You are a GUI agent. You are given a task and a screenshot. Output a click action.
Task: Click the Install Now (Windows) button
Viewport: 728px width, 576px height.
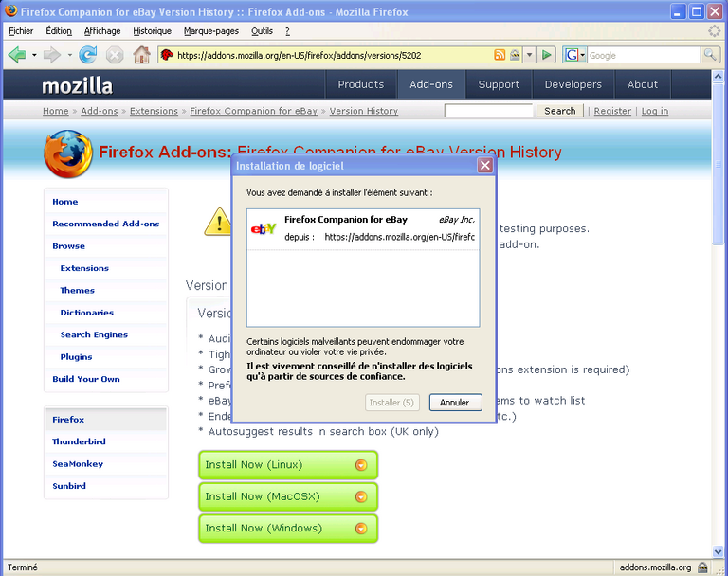pyautogui.click(x=288, y=529)
